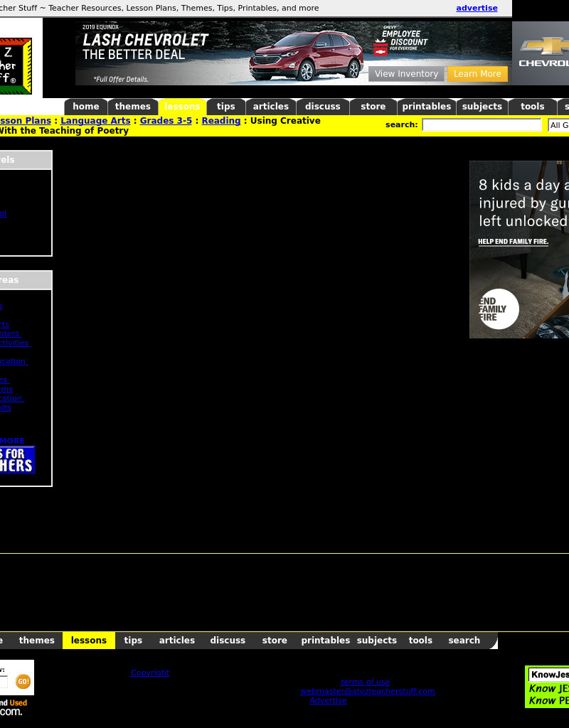Open the discuss tab in top navigation

point(323,107)
